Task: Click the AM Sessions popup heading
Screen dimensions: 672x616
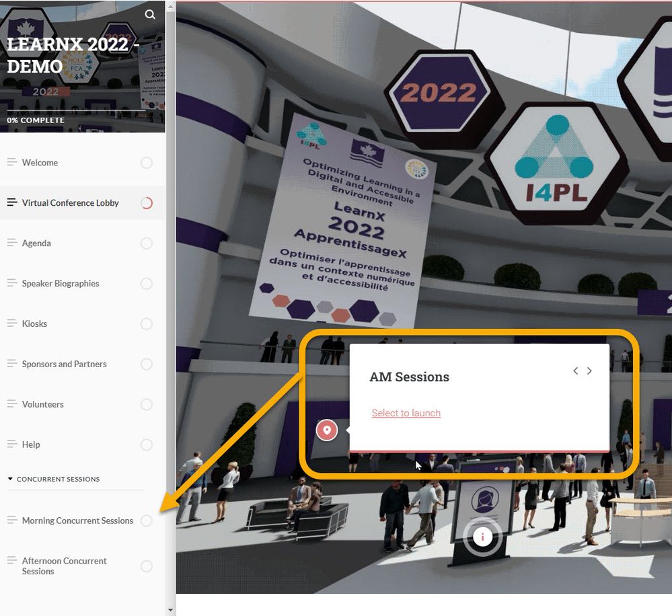Action: click(x=409, y=377)
